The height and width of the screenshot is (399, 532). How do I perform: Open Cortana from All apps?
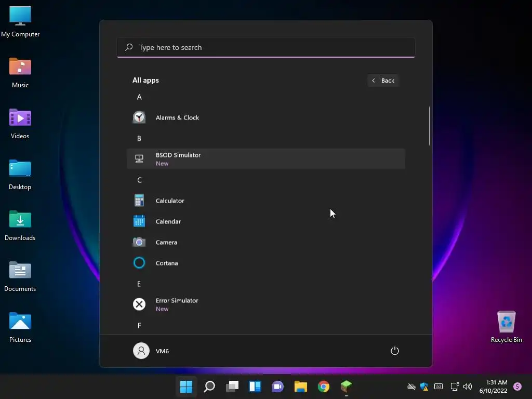(265, 263)
